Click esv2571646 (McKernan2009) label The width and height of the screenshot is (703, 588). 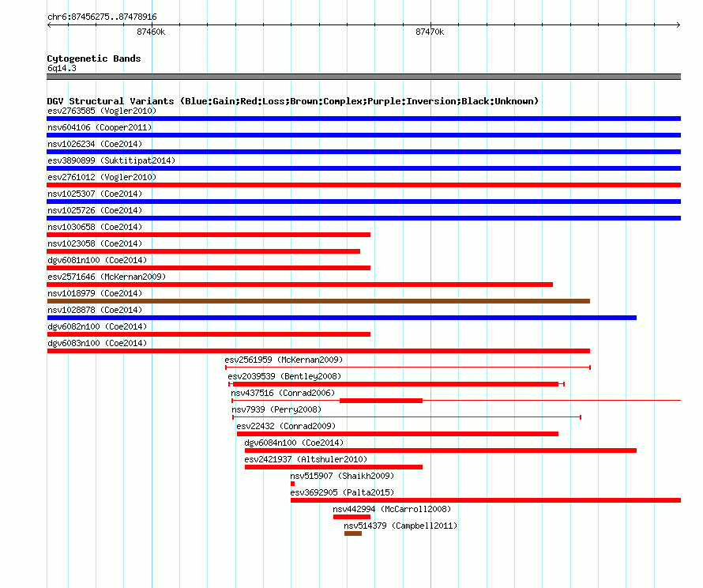pyautogui.click(x=107, y=277)
